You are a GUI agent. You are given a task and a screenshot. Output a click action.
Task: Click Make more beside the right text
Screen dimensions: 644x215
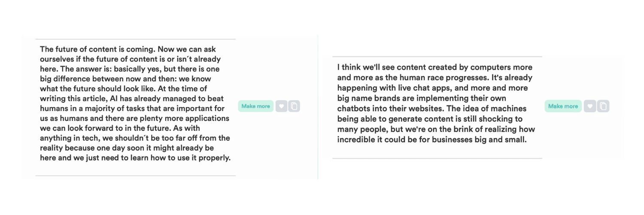tap(563, 106)
